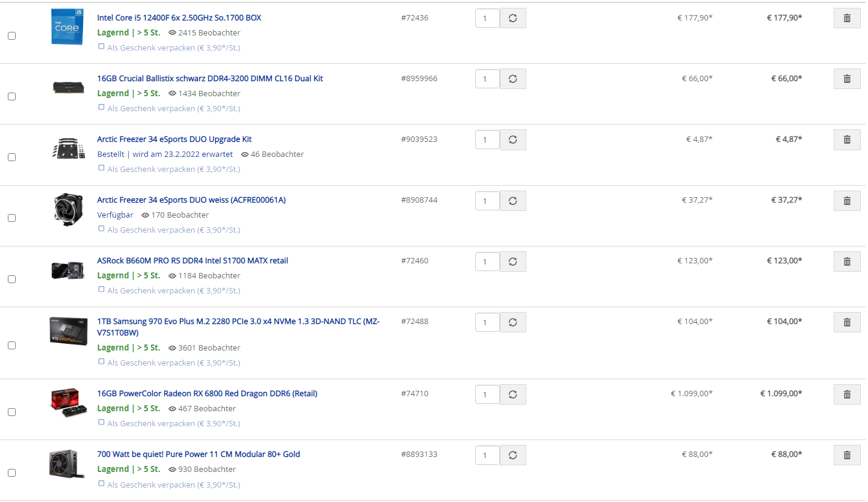Tick checkbox beside Samsung 970 Evo Plus
Screen dimensions: 868x502
(11, 346)
